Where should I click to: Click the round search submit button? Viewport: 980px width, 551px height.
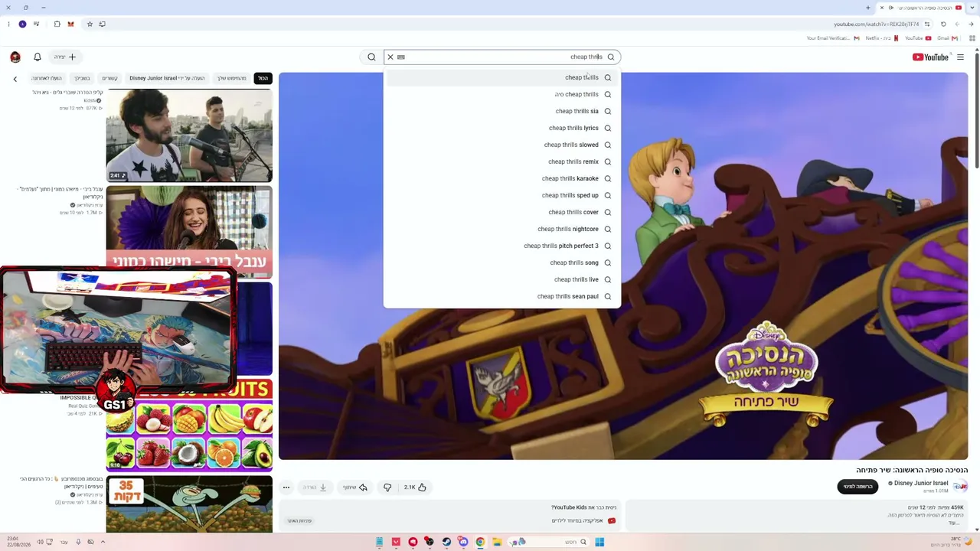[x=371, y=57]
